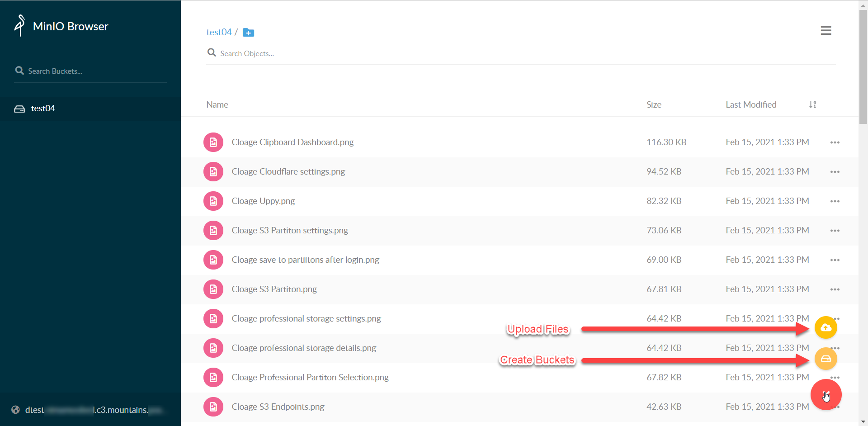Viewport: 868px width, 426px height.
Task: Click the Size column header
Action: (654, 104)
